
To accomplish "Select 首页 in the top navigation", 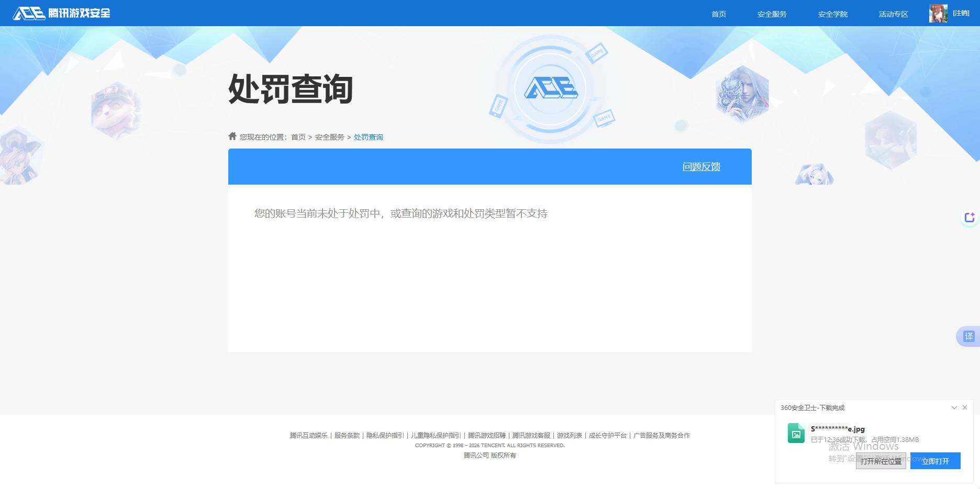I will pyautogui.click(x=718, y=14).
